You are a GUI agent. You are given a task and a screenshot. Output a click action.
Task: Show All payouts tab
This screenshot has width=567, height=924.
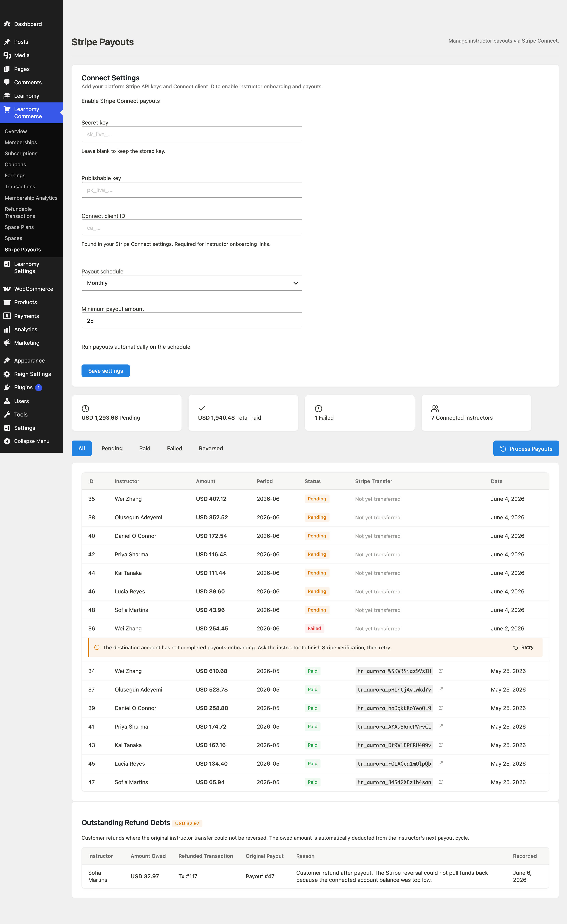point(82,448)
